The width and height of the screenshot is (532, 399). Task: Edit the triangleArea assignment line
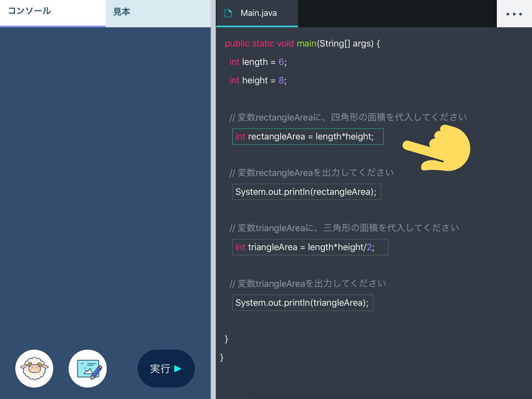pyautogui.click(x=310, y=247)
